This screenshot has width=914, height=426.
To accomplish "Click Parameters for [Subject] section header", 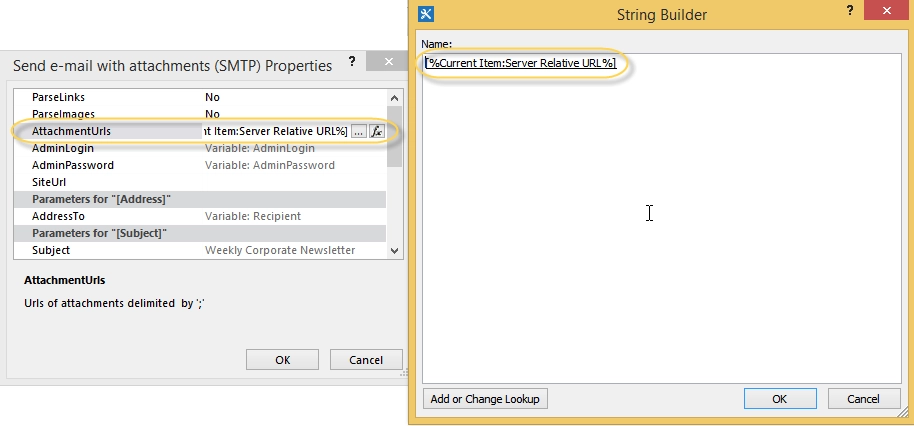I will pos(199,233).
